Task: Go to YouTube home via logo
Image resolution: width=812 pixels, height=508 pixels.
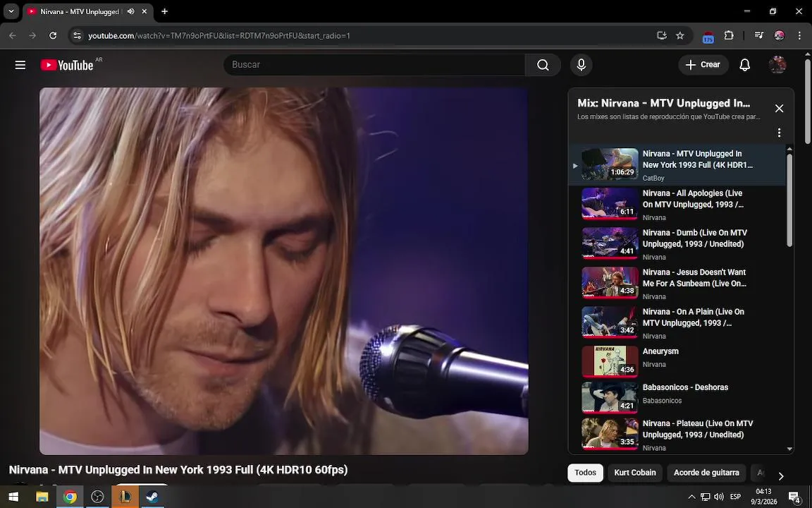Action: [67, 65]
